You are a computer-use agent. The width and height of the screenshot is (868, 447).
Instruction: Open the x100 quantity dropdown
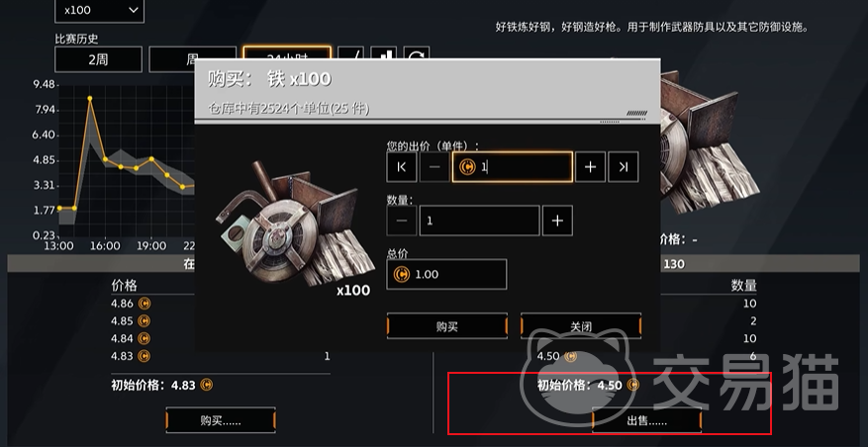coord(99,11)
